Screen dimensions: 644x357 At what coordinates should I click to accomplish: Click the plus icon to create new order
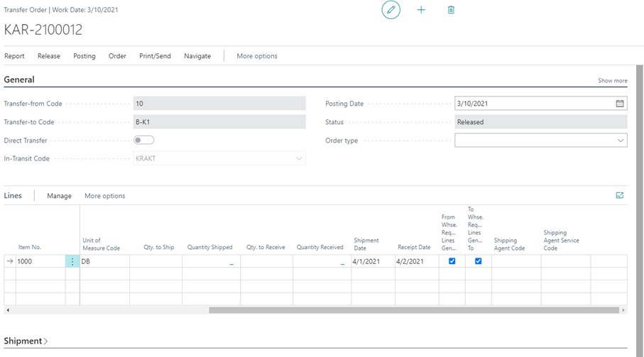421,10
